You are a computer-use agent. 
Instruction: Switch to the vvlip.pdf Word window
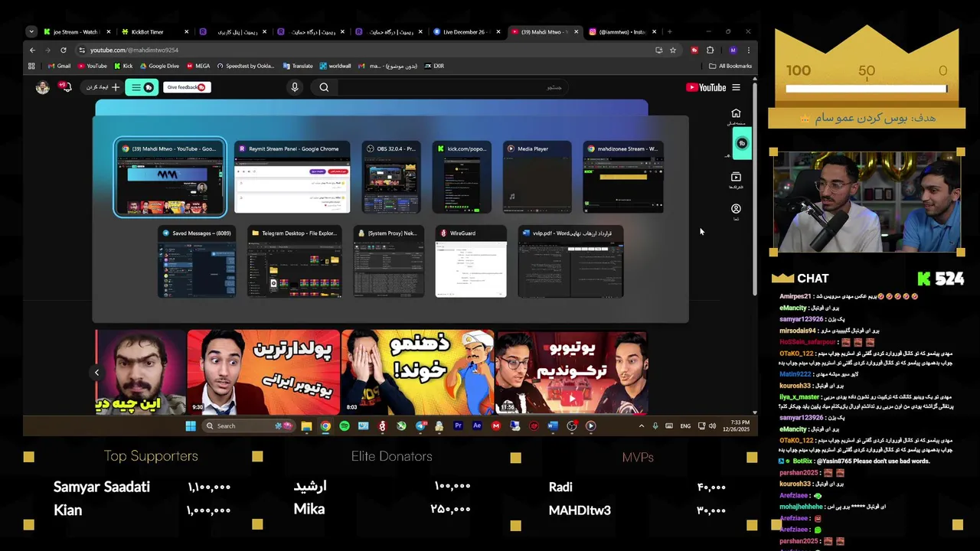point(570,262)
